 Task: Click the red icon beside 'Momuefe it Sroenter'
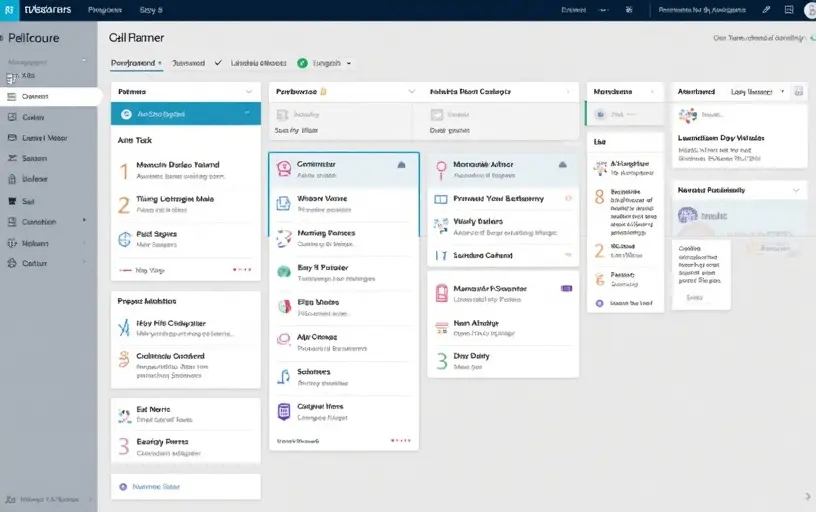[x=441, y=293]
